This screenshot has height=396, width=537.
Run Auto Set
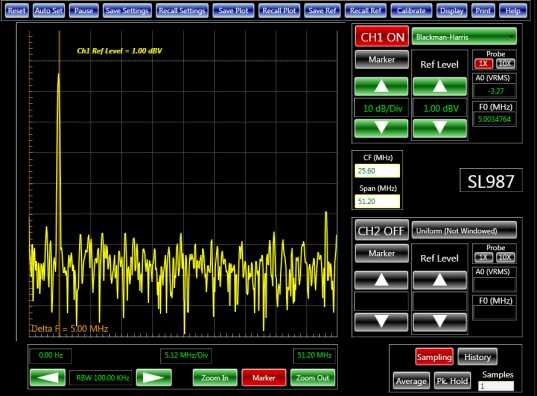point(49,11)
